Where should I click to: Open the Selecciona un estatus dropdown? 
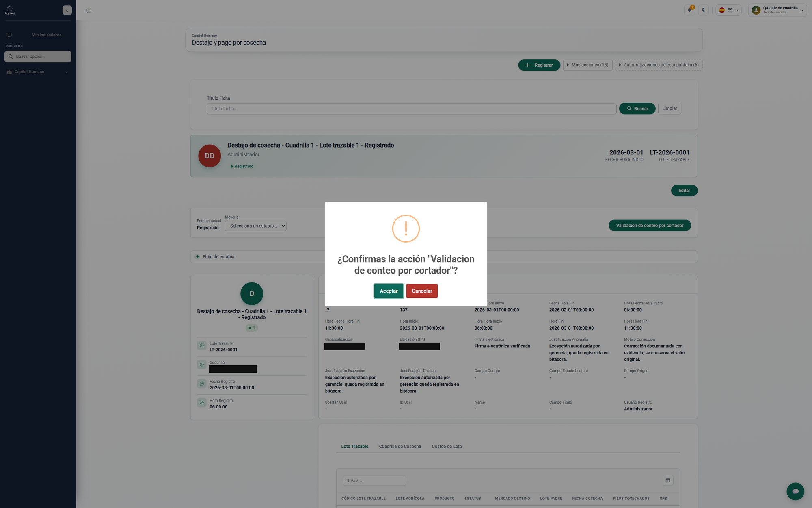coord(255,226)
